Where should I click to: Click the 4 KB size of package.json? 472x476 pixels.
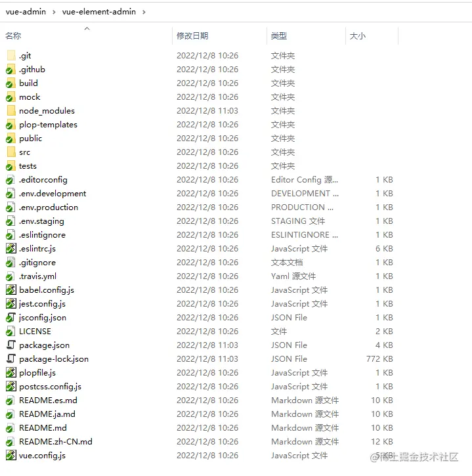(384, 345)
